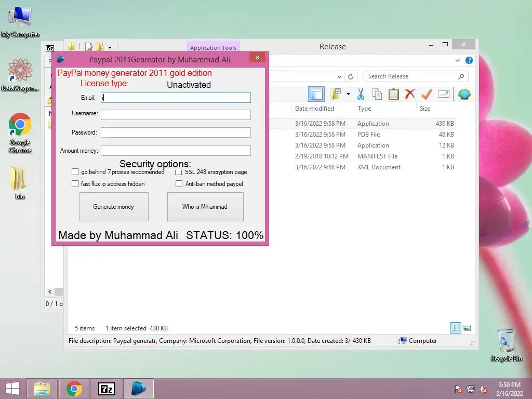Open dropdown arrow next to folder icon
This screenshot has height=399, width=532.
(x=348, y=94)
